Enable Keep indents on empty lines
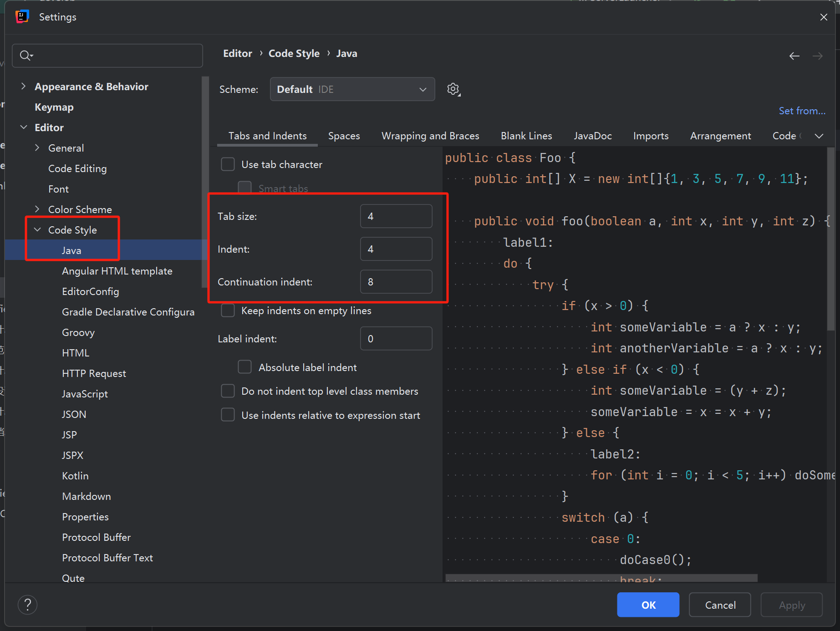 click(228, 310)
